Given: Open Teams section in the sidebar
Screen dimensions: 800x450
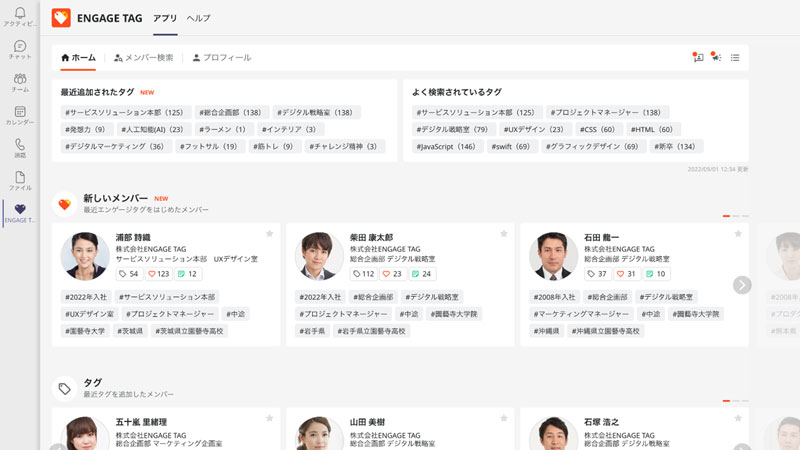Looking at the screenshot, I should pyautogui.click(x=20, y=83).
